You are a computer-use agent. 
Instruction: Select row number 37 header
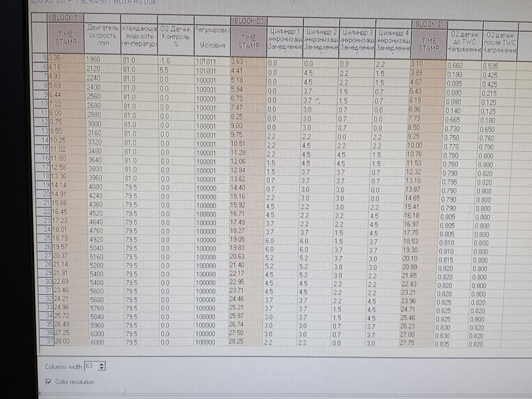coord(47,341)
